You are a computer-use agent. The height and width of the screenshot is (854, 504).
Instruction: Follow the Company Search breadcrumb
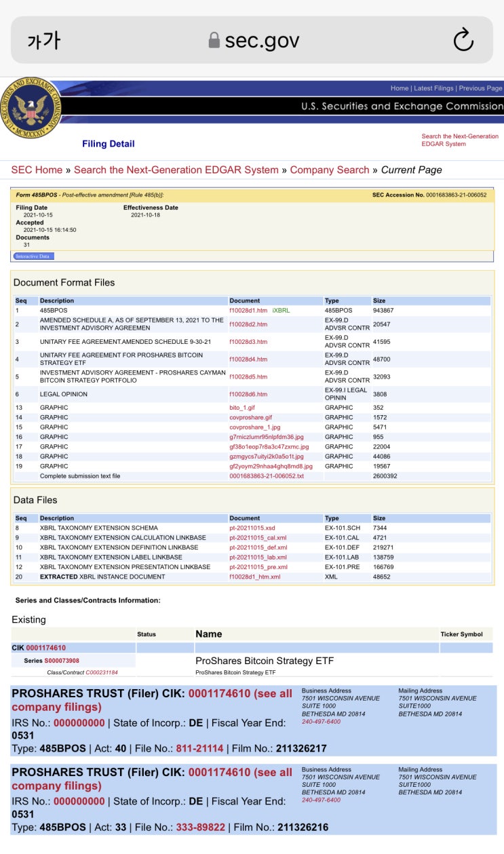[330, 170]
